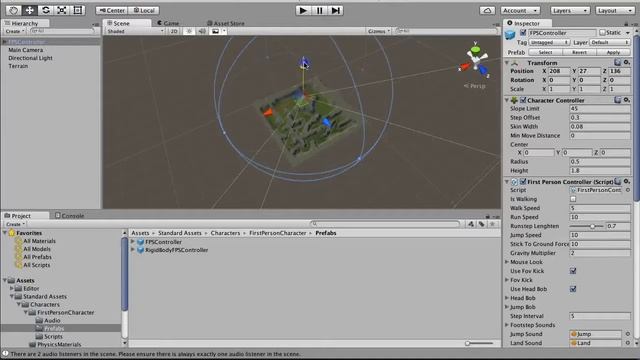Select the Move tool in toolbar

click(29, 10)
